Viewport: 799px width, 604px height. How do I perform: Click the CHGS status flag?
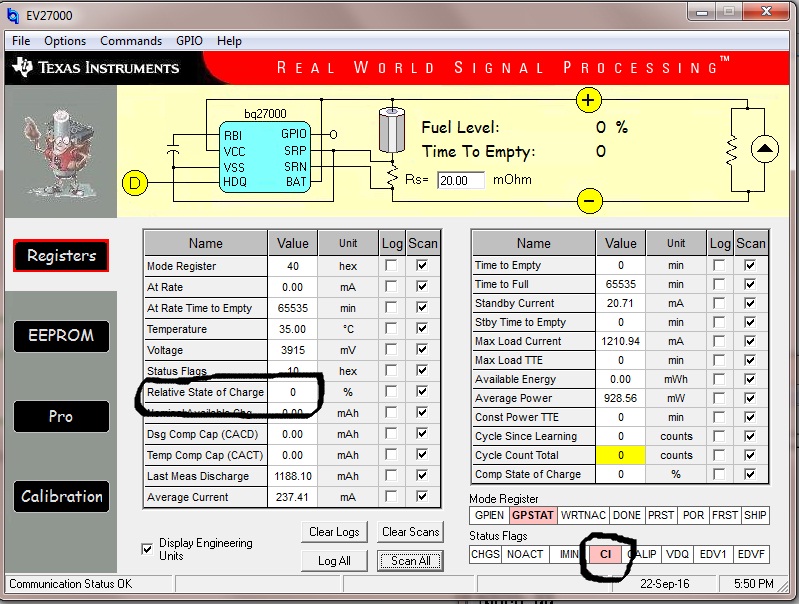[x=485, y=554]
